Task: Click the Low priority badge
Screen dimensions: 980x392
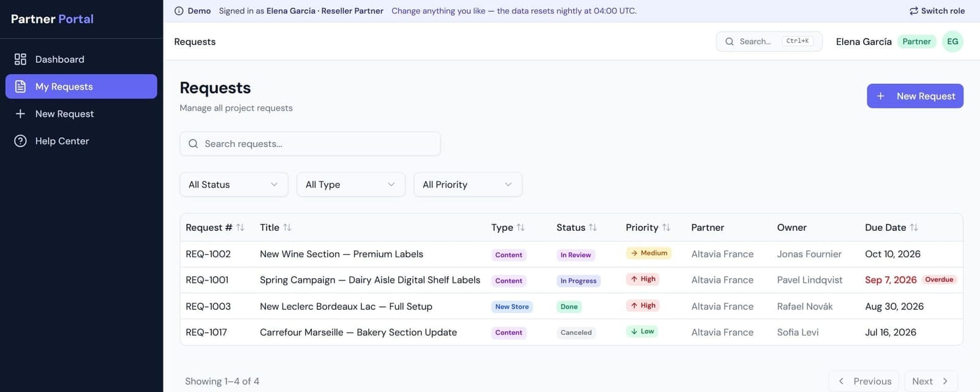Action: [642, 331]
